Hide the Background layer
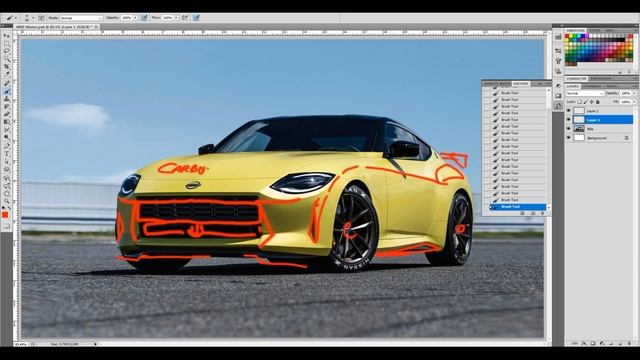Image resolution: width=640 pixels, height=360 pixels. click(x=569, y=138)
